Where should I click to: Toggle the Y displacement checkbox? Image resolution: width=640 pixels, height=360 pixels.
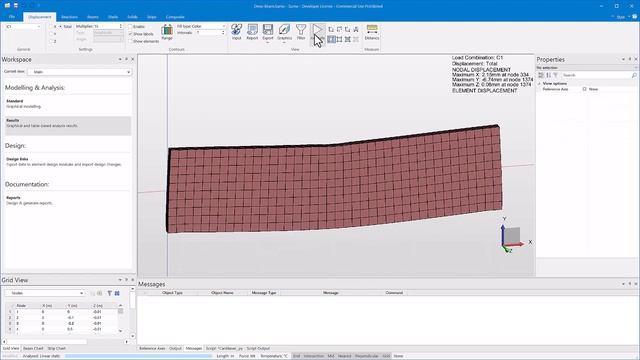[51, 34]
